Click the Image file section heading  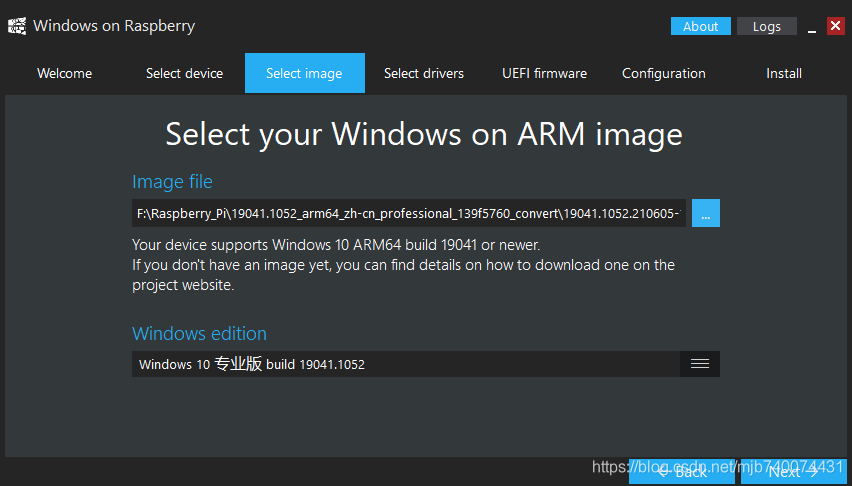tap(172, 181)
